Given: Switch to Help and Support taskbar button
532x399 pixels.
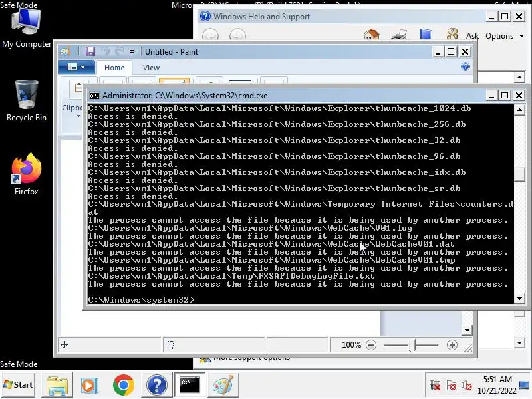Looking at the screenshot, I should [x=156, y=385].
